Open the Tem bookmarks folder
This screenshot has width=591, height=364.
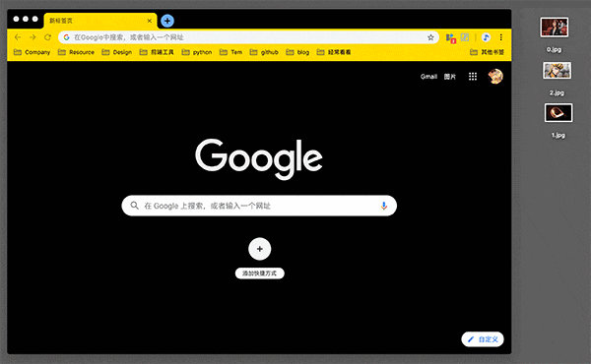coord(230,52)
